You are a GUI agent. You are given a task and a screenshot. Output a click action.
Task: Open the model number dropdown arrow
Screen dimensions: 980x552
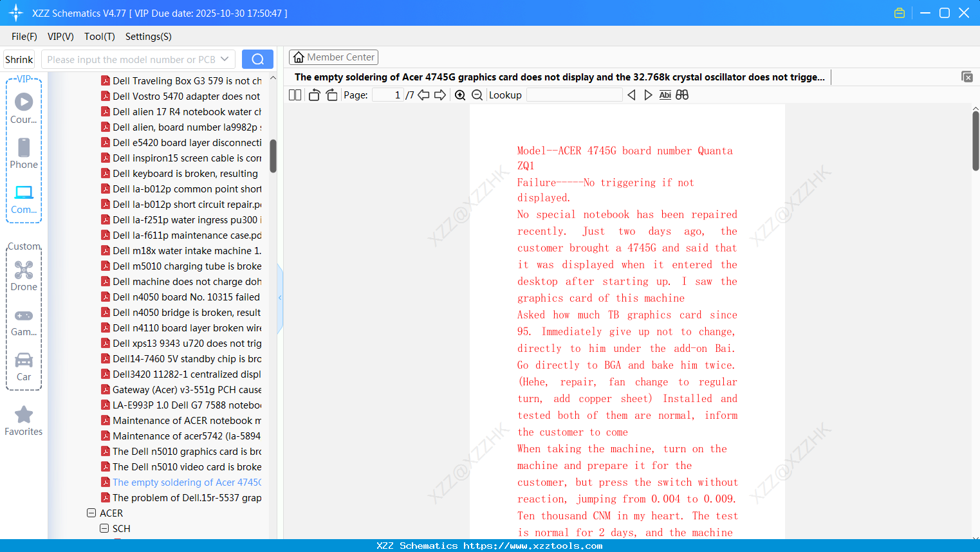(x=225, y=59)
